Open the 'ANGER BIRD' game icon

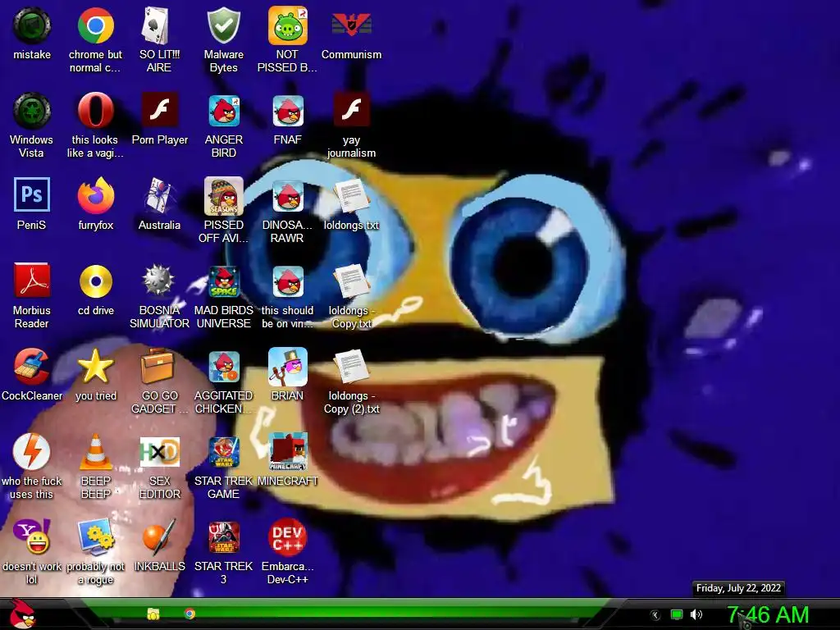point(223,111)
